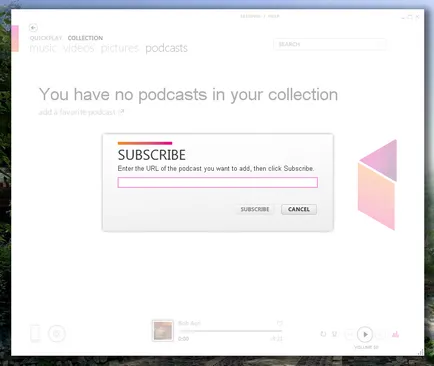Click the podcast URL input field

[x=218, y=182]
